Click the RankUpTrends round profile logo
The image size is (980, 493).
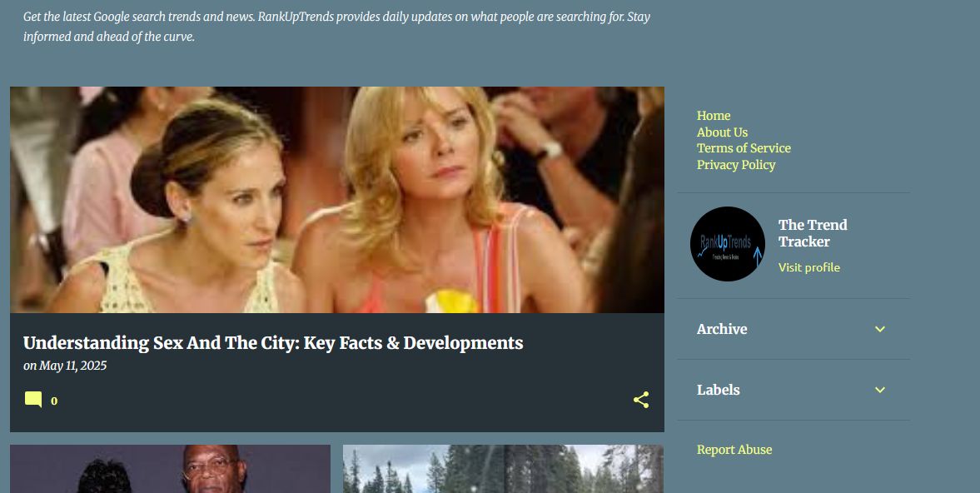(728, 244)
